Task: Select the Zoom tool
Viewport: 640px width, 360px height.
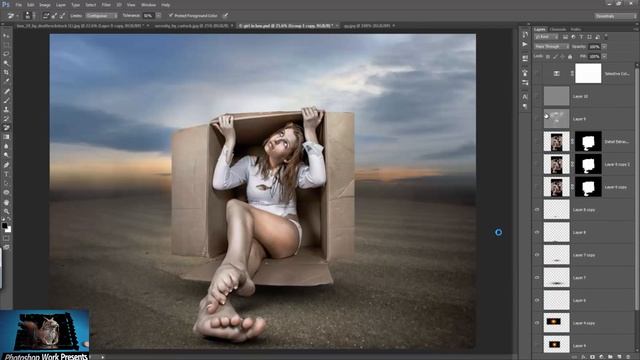Action: coord(6,211)
